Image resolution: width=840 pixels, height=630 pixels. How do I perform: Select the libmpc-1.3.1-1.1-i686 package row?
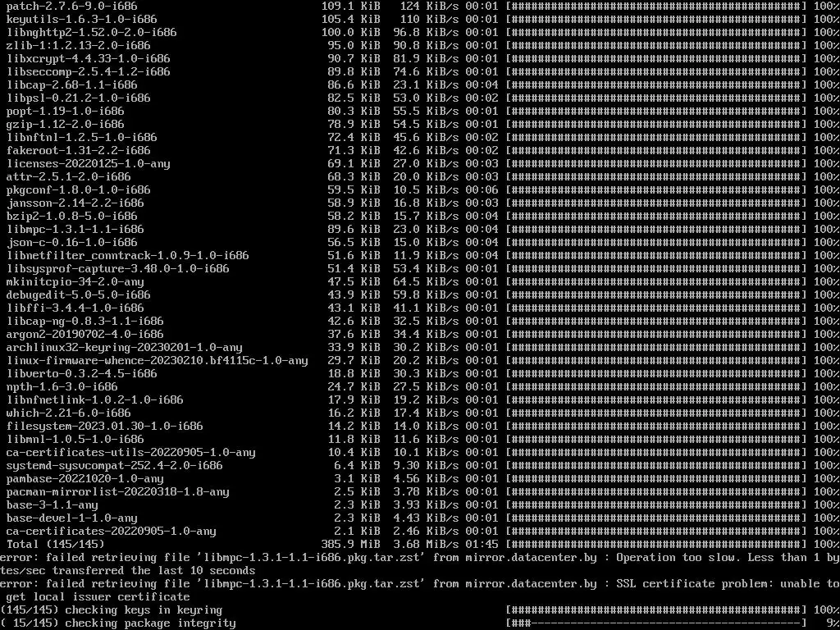(x=420, y=230)
